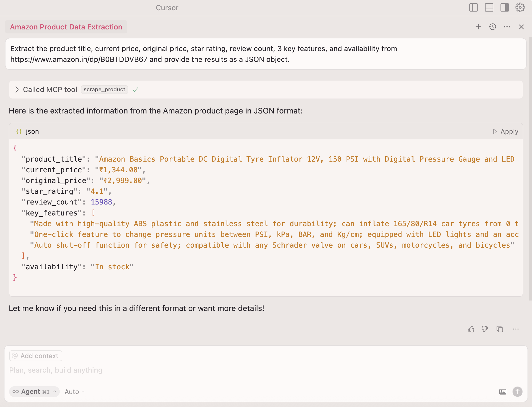Click "Here is the extracted information" sentence

click(x=156, y=111)
